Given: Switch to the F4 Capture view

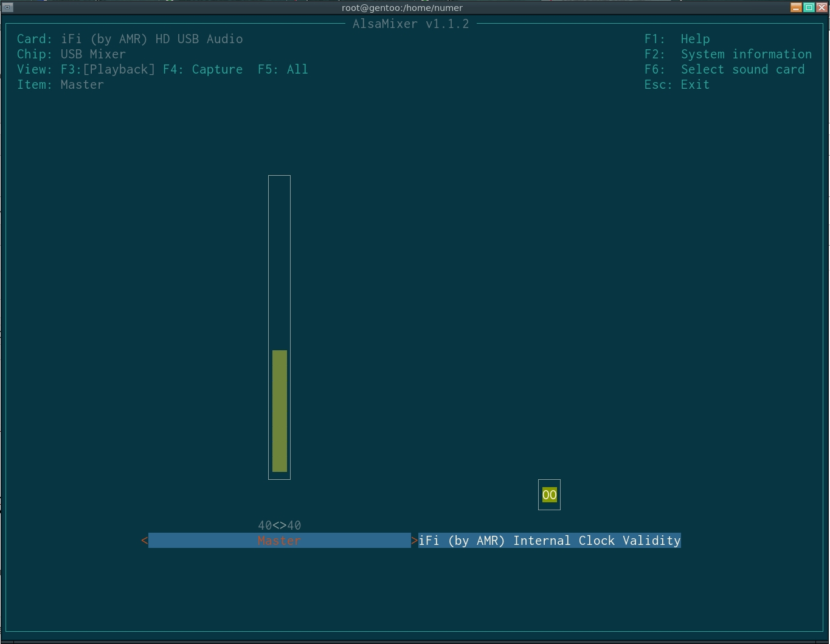Looking at the screenshot, I should coord(202,69).
